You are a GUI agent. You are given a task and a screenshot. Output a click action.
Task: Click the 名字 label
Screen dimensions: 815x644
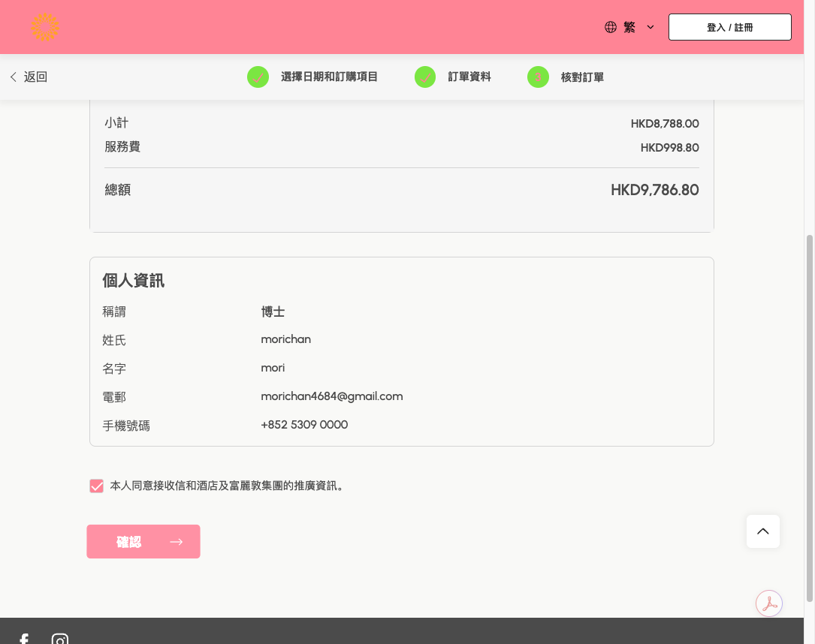[x=114, y=369]
